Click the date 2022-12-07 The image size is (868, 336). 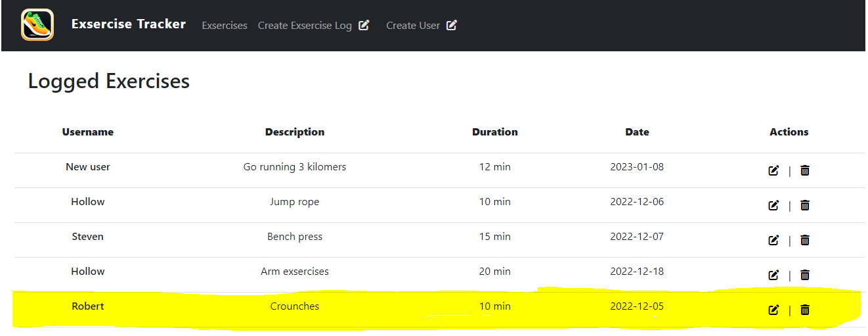click(x=637, y=237)
